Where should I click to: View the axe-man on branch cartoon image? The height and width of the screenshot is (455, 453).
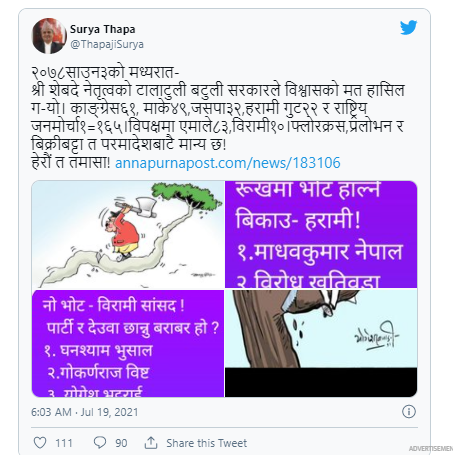128,234
